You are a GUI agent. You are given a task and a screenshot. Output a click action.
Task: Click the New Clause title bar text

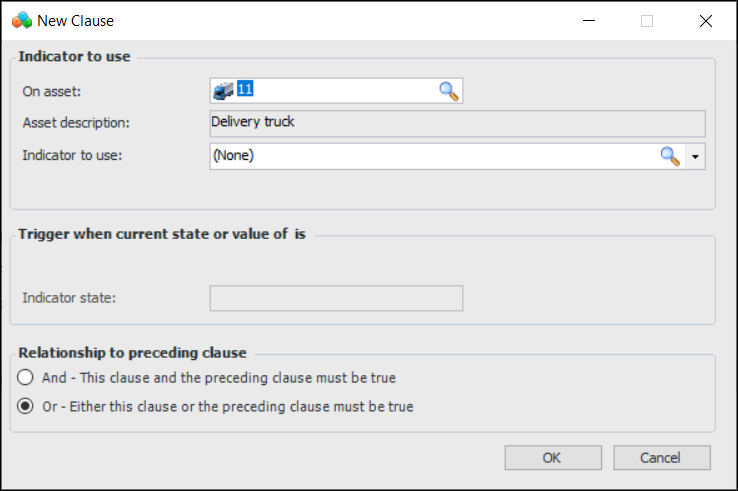pos(76,20)
